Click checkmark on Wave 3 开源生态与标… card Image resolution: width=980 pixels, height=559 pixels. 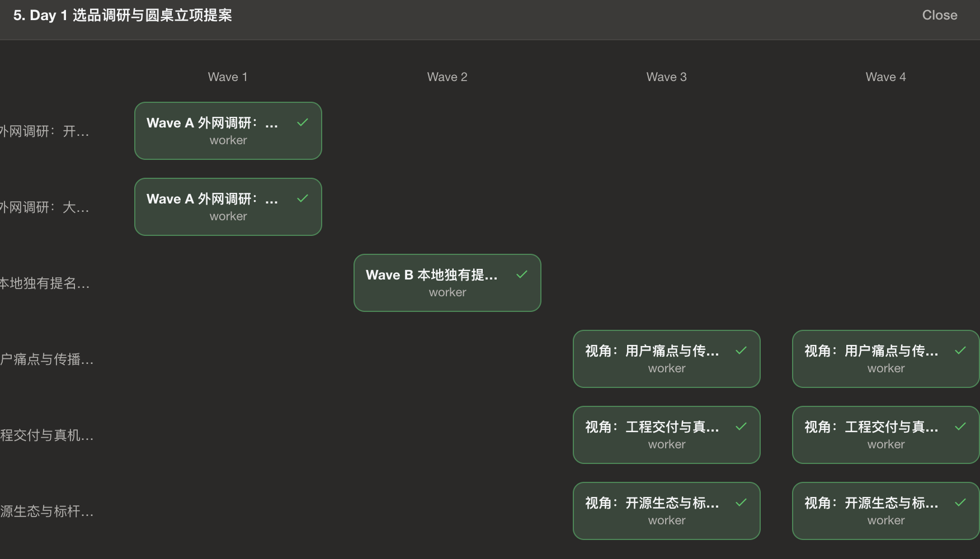[741, 503]
